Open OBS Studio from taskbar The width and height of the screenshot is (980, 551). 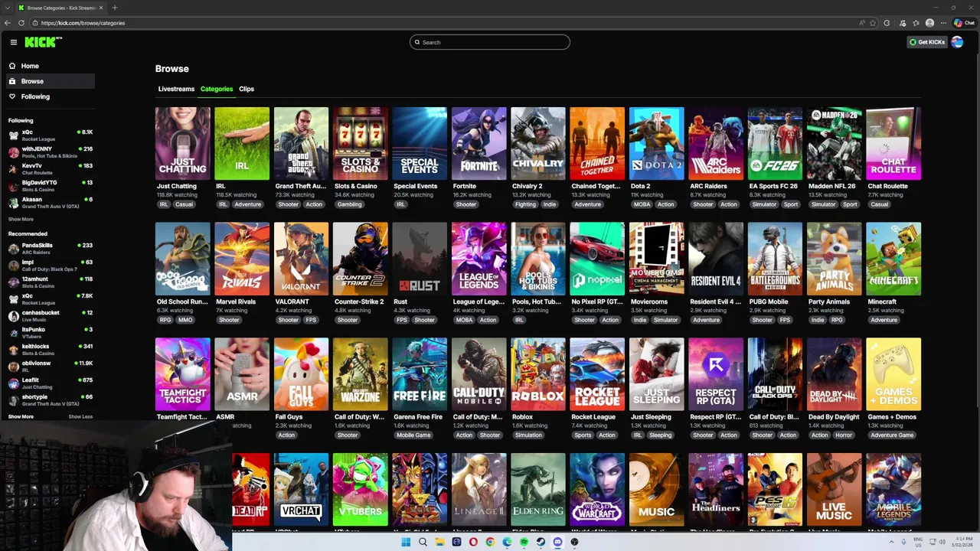click(574, 542)
